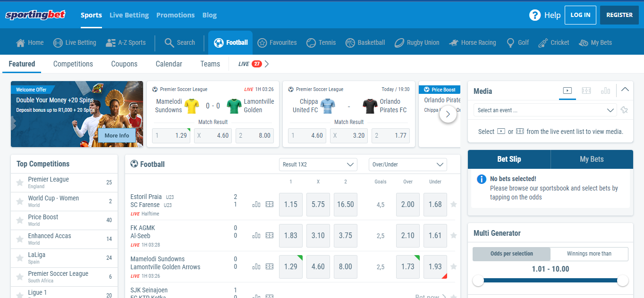Switch to the Competitions tab
The image size is (644, 298).
click(73, 64)
